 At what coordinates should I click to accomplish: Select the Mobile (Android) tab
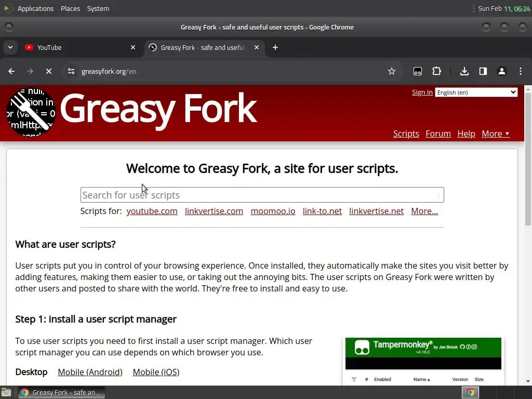click(x=90, y=372)
